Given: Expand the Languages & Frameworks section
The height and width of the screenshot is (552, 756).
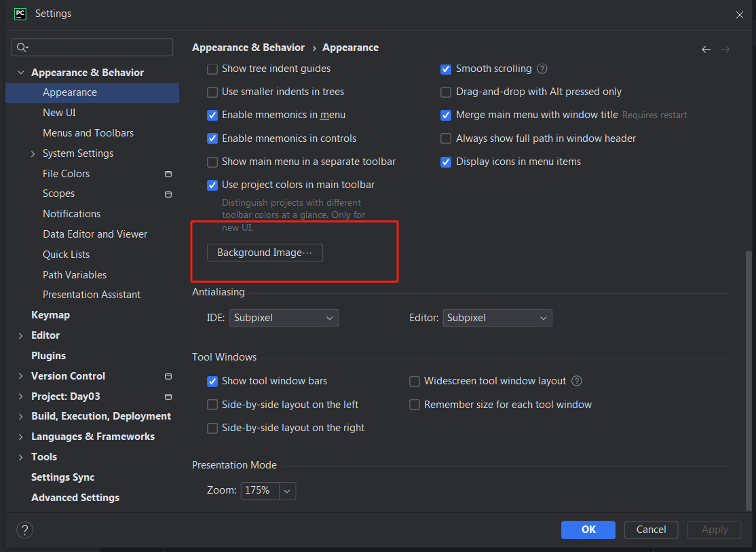Looking at the screenshot, I should click(21, 437).
